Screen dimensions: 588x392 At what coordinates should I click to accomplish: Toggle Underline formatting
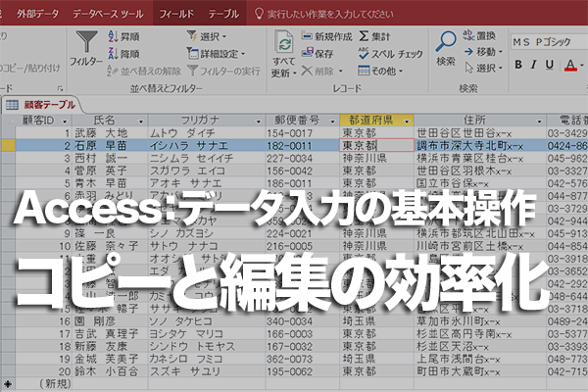pos(550,65)
